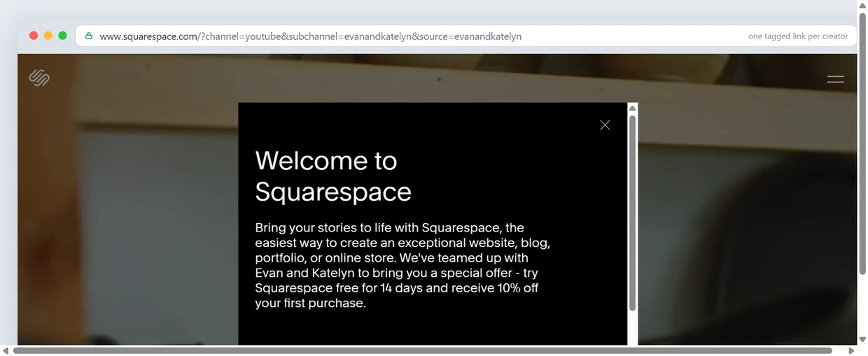Viewport: 868px width, 356px height.
Task: Click the yellow minimize dot
Action: [x=48, y=36]
